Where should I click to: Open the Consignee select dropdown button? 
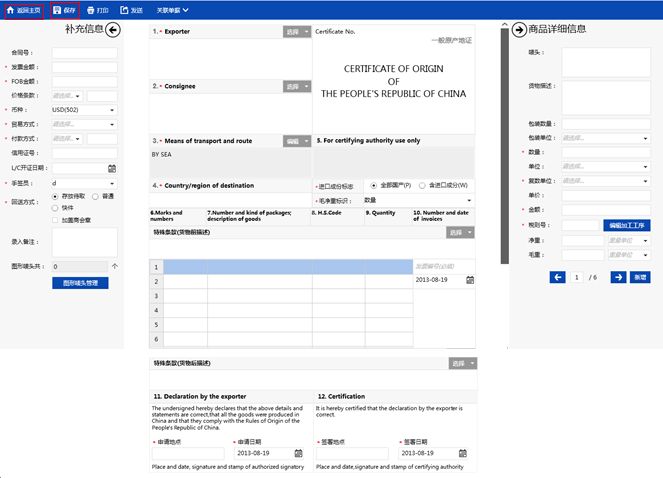coord(297,87)
